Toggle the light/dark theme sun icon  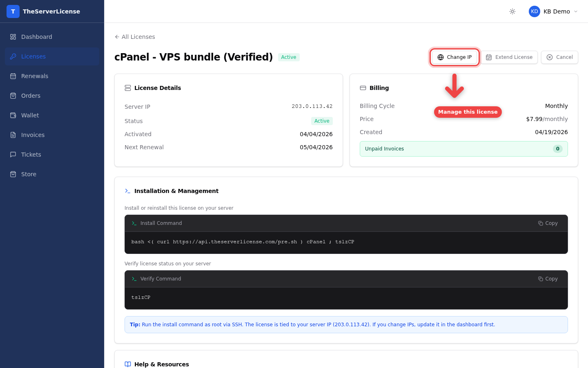tap(512, 11)
